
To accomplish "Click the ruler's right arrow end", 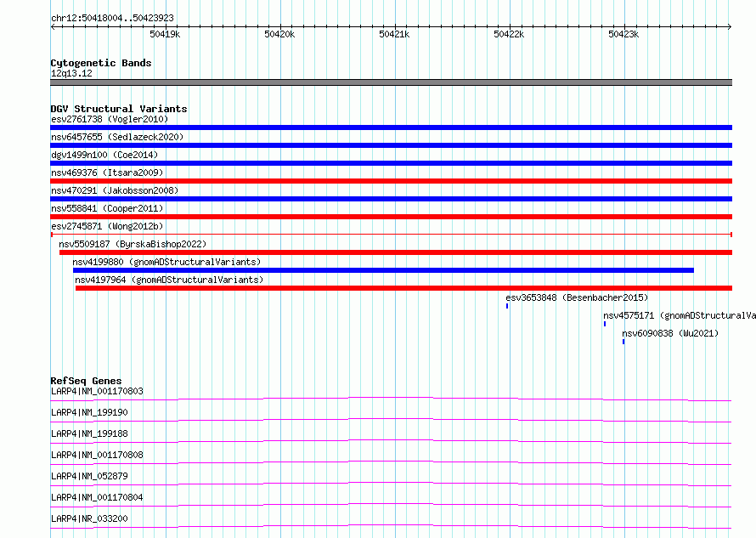I will [x=730, y=26].
